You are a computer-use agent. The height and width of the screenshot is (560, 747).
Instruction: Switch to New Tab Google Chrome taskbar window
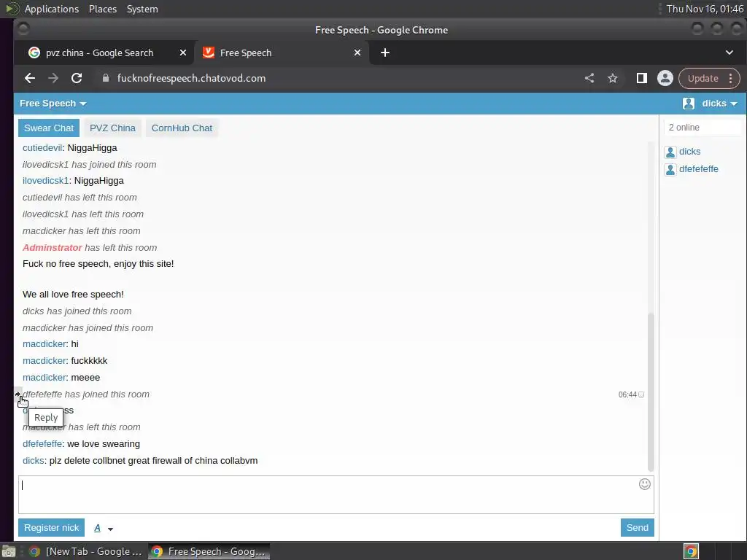[86, 551]
